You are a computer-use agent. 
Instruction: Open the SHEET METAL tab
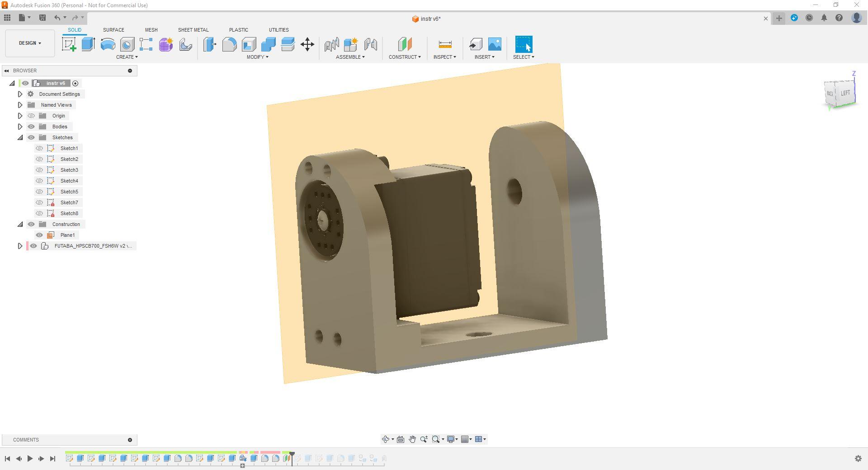(x=193, y=30)
